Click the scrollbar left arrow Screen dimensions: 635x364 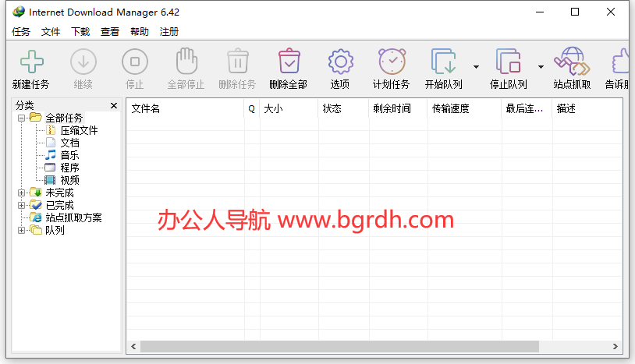133,347
